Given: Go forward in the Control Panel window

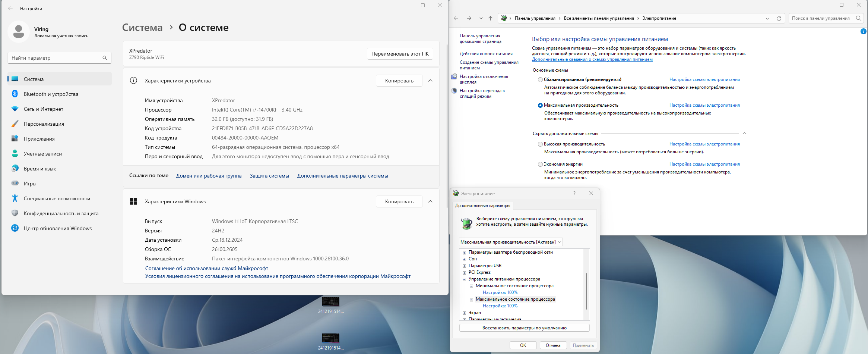Looking at the screenshot, I should click(469, 18).
